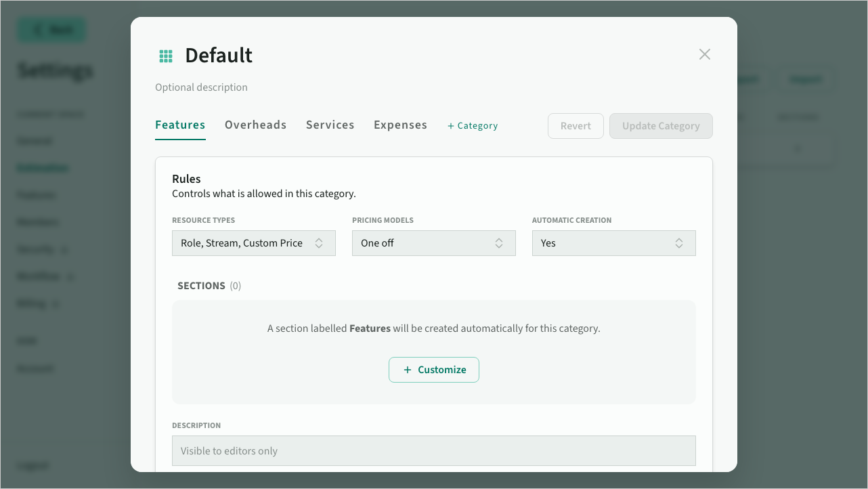Image resolution: width=868 pixels, height=489 pixels.
Task: Add a new tab with + Category
Action: (473, 126)
